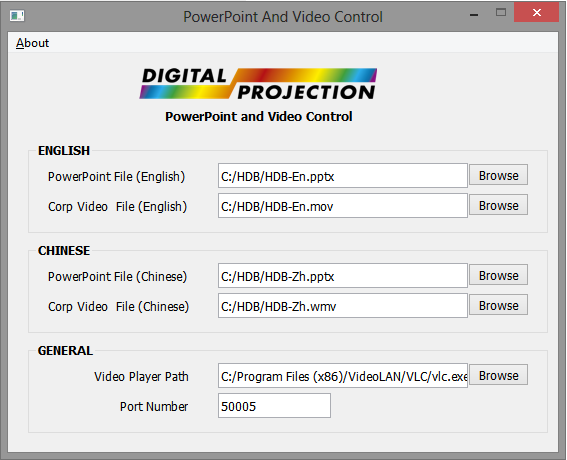Minimize the PowerPoint And Video Control window
Viewport: 567px width, 460px height.
(474, 15)
